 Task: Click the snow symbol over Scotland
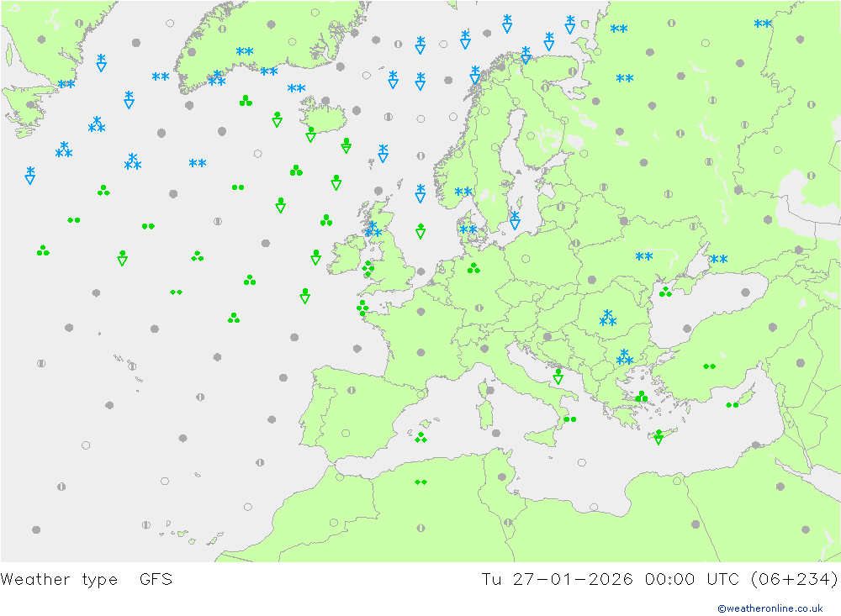pos(373,229)
